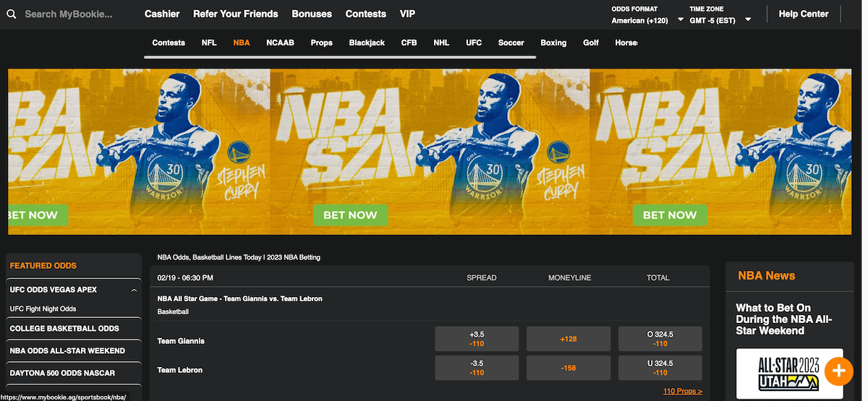Open the 110 Props link
Image resolution: width=868 pixels, height=401 pixels.
[x=682, y=392]
